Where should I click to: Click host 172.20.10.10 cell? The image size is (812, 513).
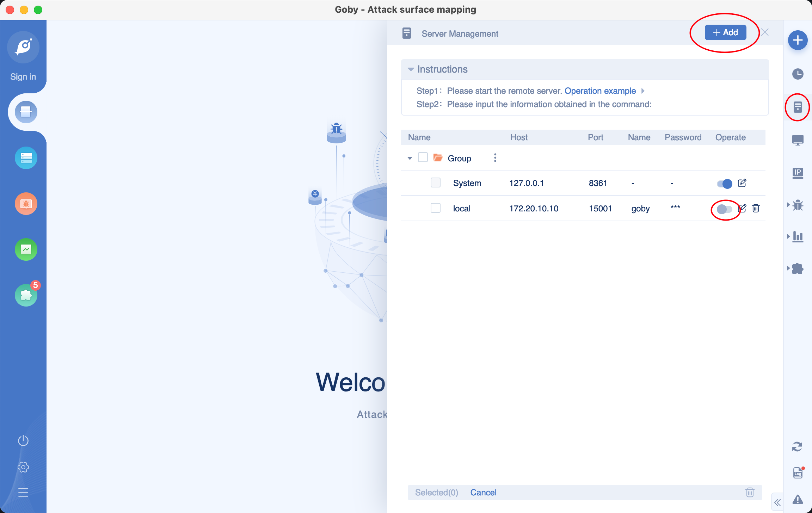(x=534, y=209)
